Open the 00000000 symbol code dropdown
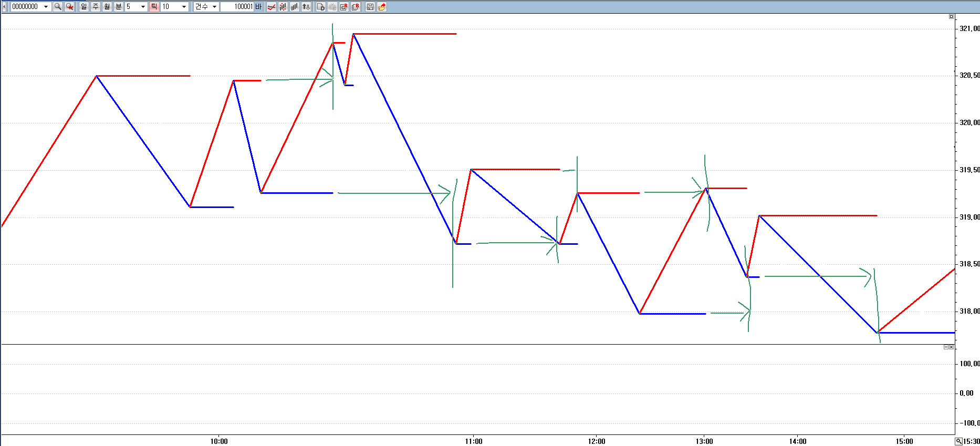The image size is (980, 446). click(46, 7)
